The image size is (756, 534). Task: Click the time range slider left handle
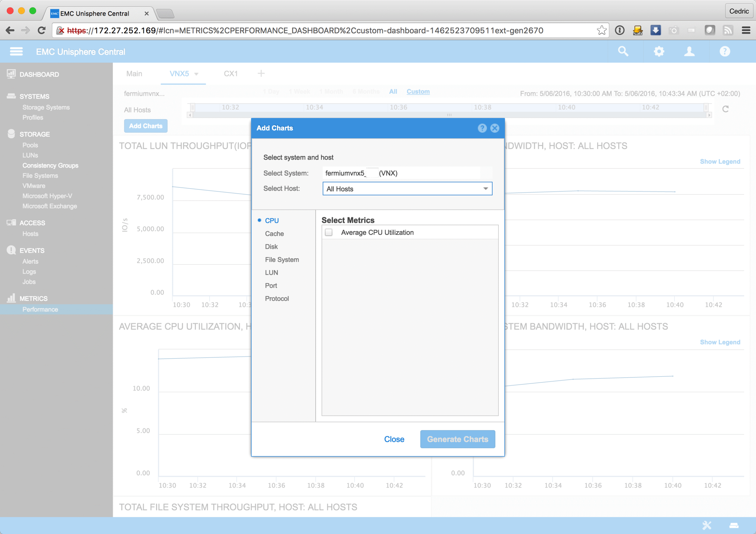(x=193, y=107)
